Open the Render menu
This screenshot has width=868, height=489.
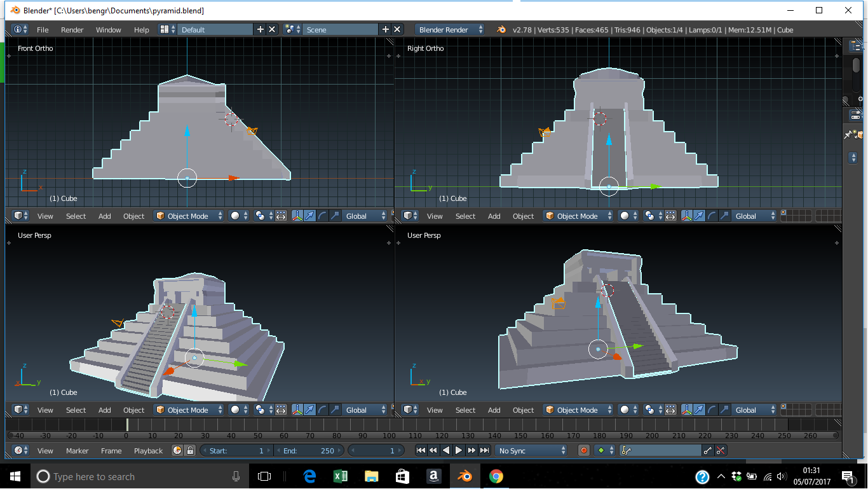72,30
